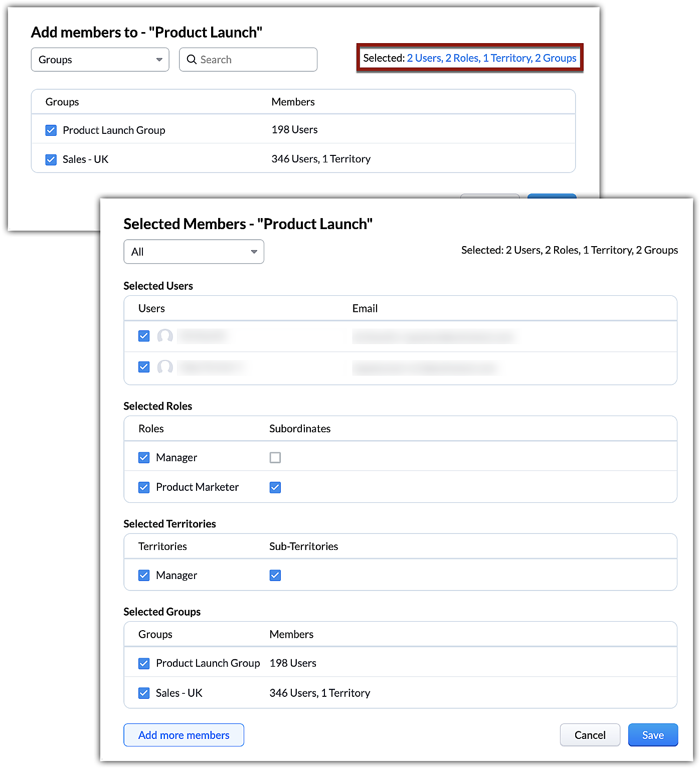Uncheck the first user under Selected Users
Viewport: 700px width, 768px height.
click(144, 336)
